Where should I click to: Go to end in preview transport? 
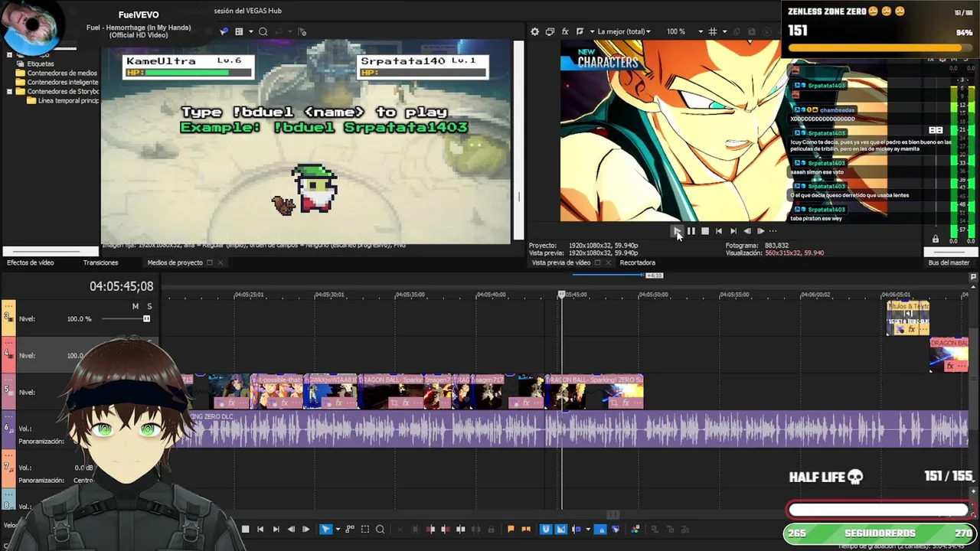pos(733,230)
